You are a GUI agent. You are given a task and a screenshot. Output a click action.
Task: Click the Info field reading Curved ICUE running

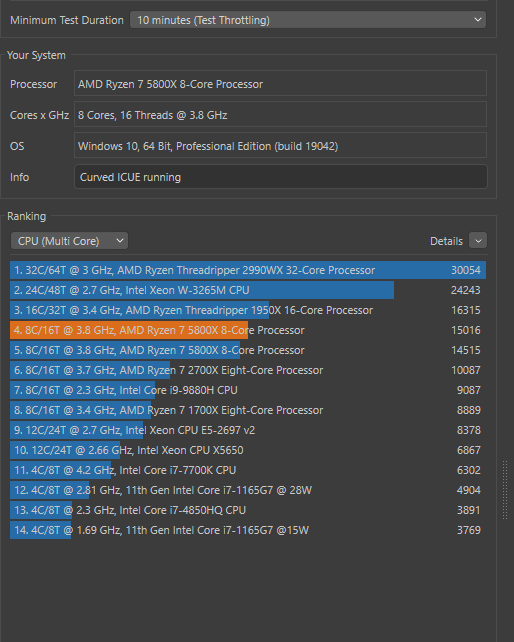[x=281, y=177]
